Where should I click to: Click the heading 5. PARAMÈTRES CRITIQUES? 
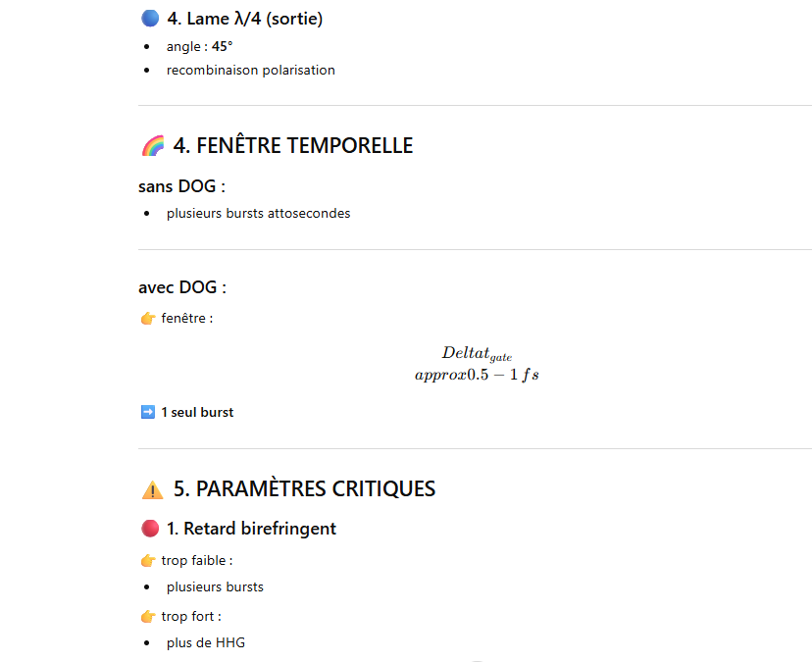pos(304,489)
